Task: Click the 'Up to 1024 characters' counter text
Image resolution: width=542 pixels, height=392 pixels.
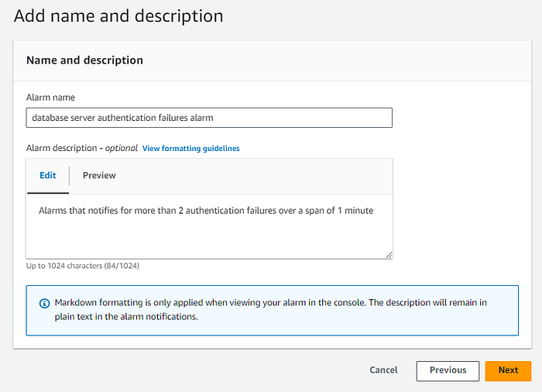Action: pyautogui.click(x=83, y=266)
